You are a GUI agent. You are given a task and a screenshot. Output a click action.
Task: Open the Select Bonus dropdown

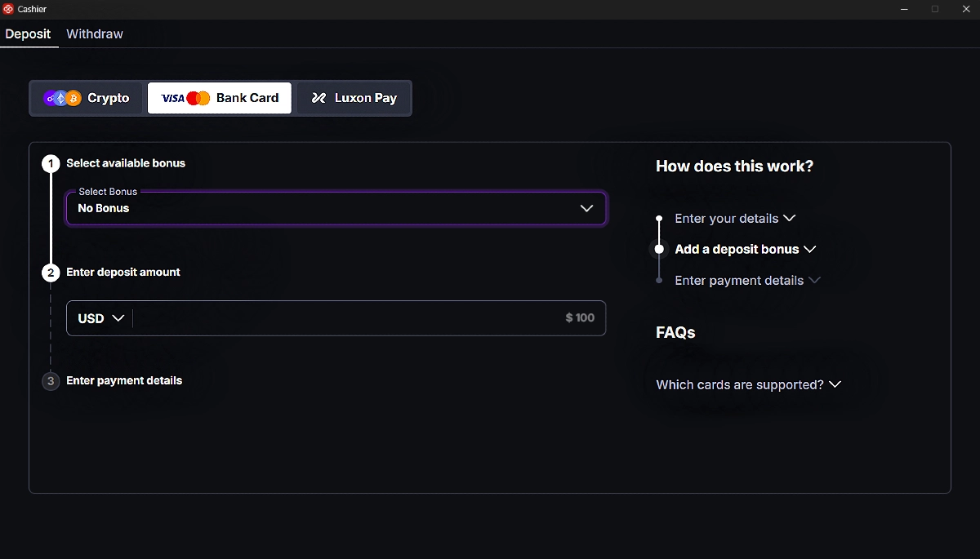click(336, 208)
